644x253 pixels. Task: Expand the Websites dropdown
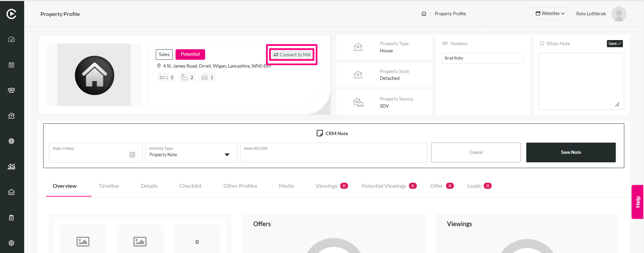550,14
